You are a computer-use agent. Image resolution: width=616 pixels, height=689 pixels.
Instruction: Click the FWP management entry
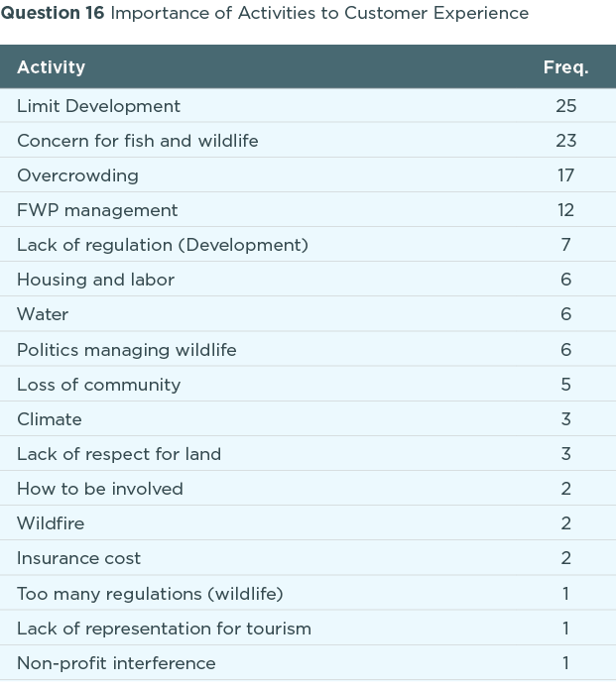(x=97, y=210)
